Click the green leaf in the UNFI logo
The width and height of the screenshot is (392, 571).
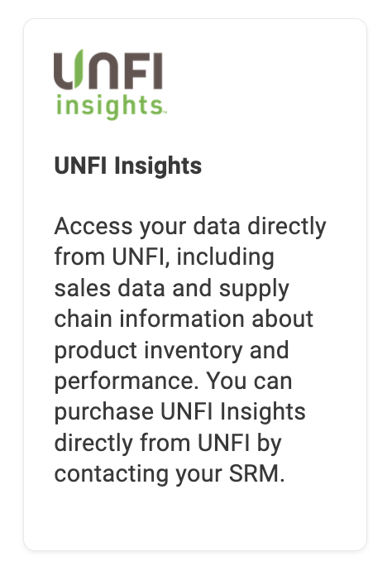click(x=78, y=68)
